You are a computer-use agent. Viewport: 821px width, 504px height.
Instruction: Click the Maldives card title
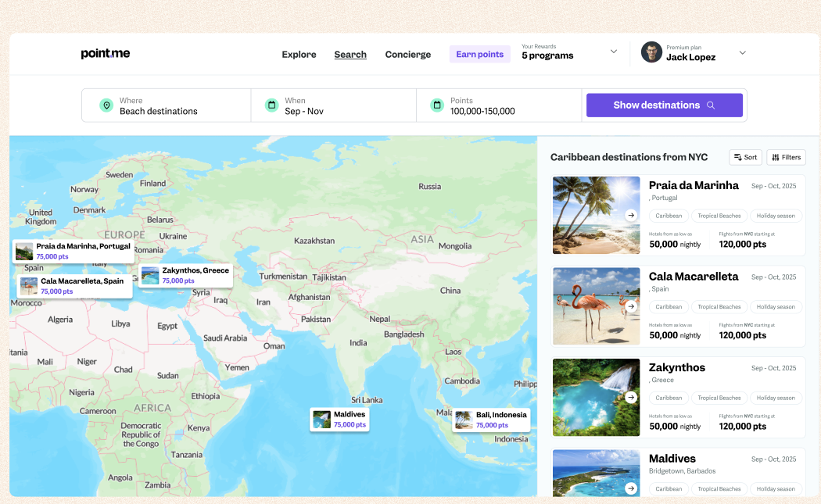coord(672,459)
